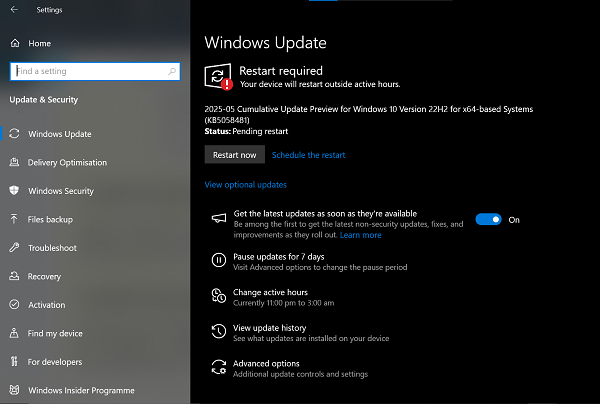Click the Activation checkmark icon
This screenshot has height=404, width=600.
[x=14, y=305]
